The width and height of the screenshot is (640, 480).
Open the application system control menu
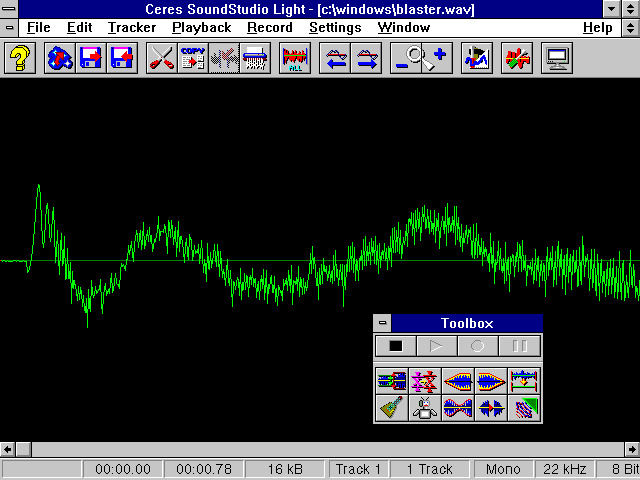pyautogui.click(x=10, y=9)
